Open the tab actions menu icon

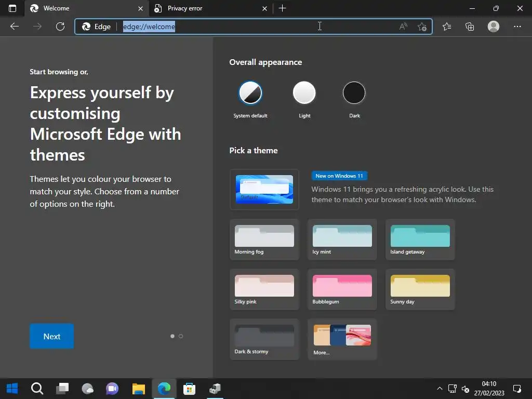(x=12, y=8)
